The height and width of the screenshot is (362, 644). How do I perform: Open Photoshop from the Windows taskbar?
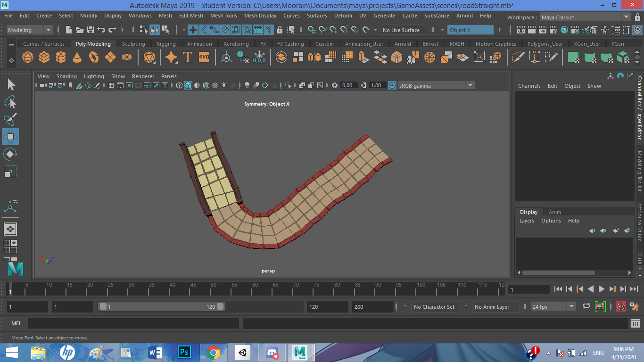pos(184,352)
